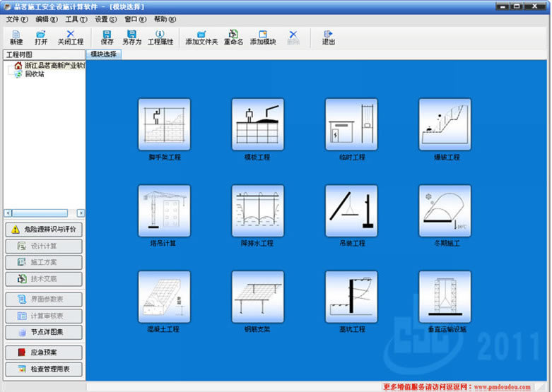Open 工程属性 project properties
The height and width of the screenshot is (392, 552).
click(160, 37)
